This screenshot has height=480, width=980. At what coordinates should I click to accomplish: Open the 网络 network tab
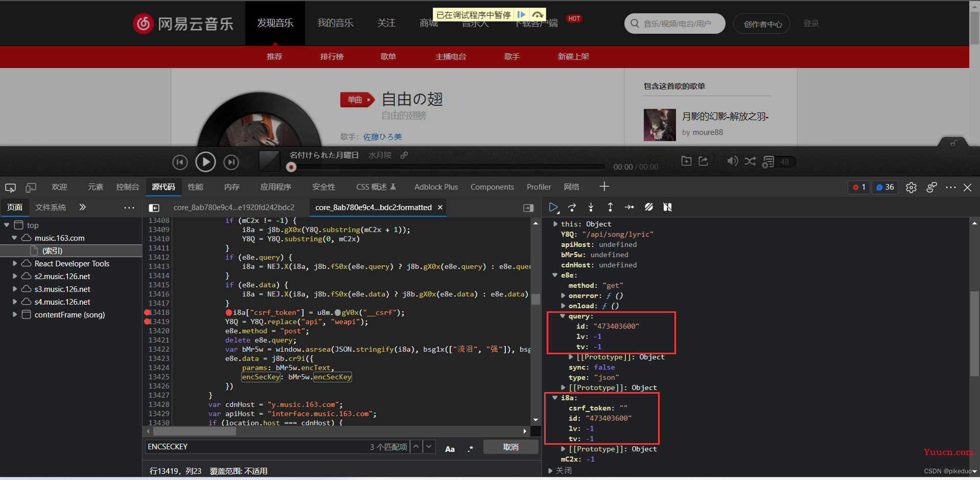coord(571,187)
